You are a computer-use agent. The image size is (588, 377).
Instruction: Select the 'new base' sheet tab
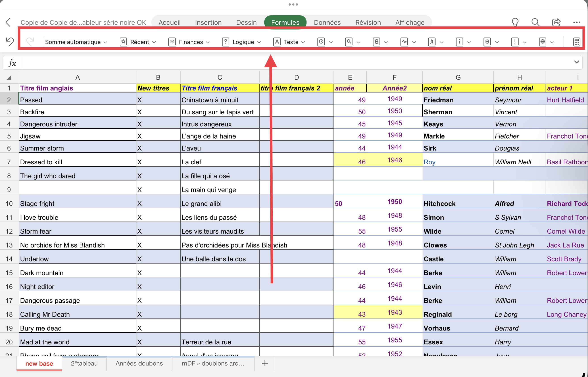pyautogui.click(x=39, y=363)
